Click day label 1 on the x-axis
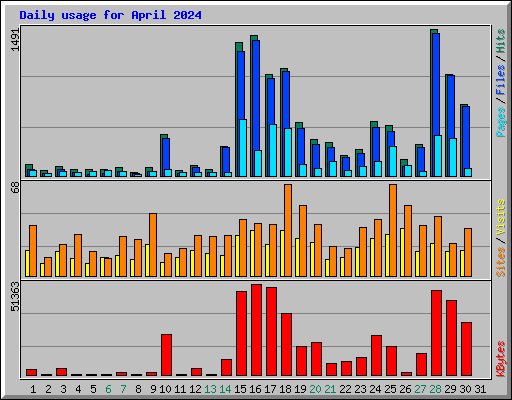Screen dimensions: 512x400 33,389
